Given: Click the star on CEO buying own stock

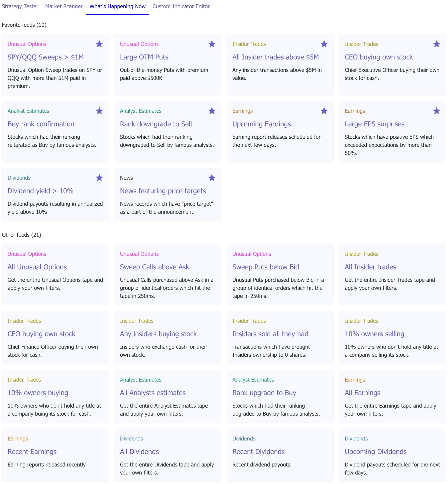Looking at the screenshot, I should [436, 44].
